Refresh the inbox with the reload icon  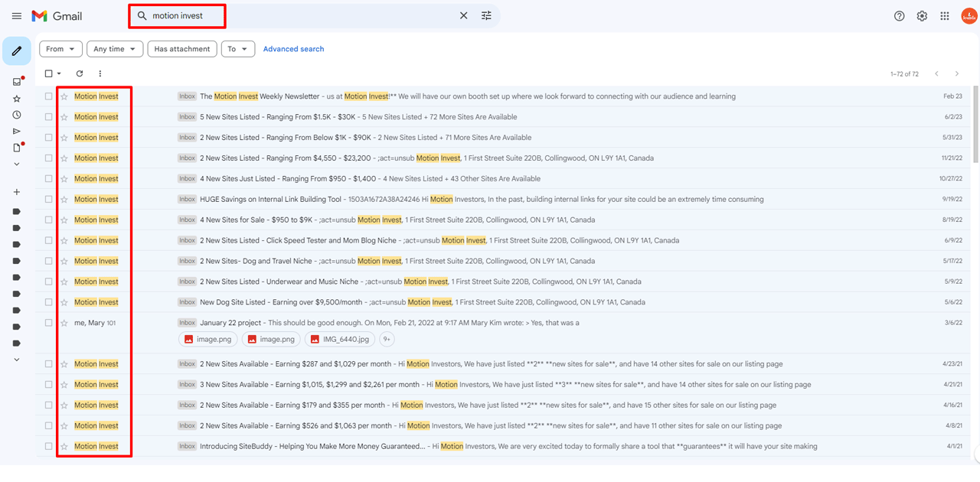point(80,73)
